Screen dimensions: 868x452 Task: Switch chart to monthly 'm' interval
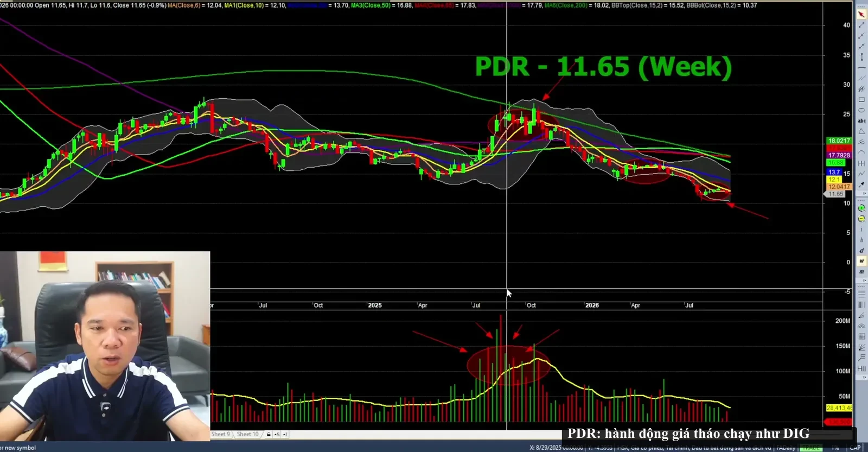tap(861, 272)
